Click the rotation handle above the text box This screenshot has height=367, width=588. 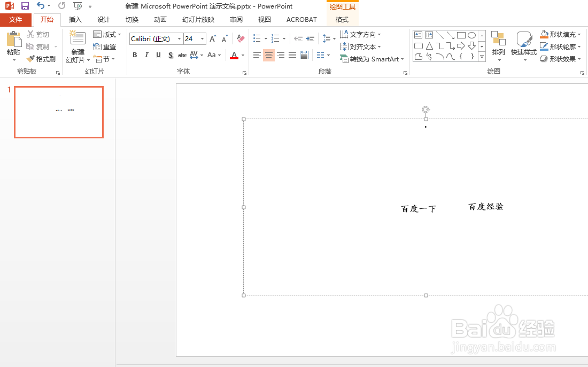pyautogui.click(x=425, y=110)
